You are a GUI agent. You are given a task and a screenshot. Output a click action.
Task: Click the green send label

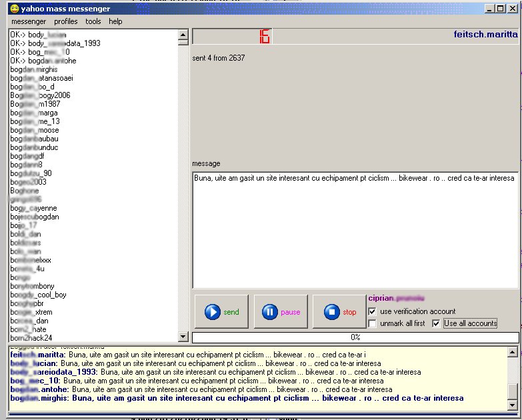pos(231,312)
